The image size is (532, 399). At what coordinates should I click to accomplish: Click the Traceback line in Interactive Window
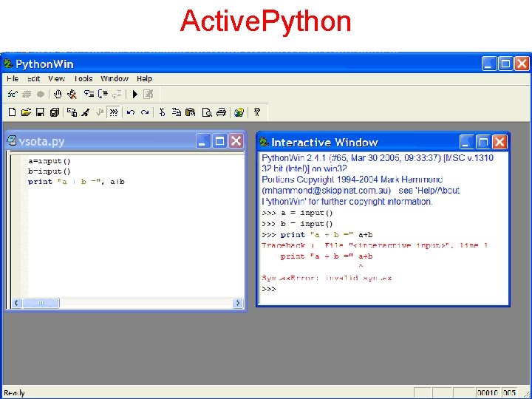(375, 245)
